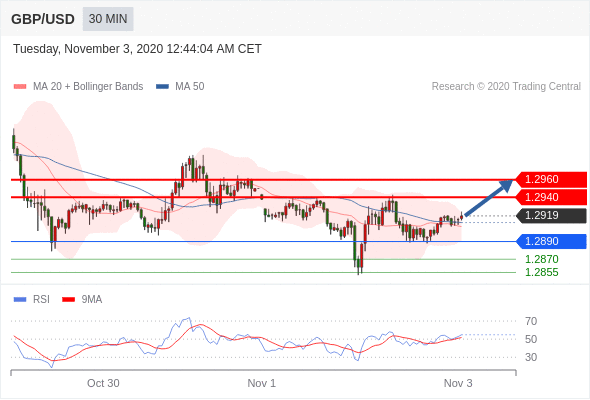Select the MA 20 + Bollinger Bands legend label
The height and width of the screenshot is (400, 590).
(x=88, y=87)
